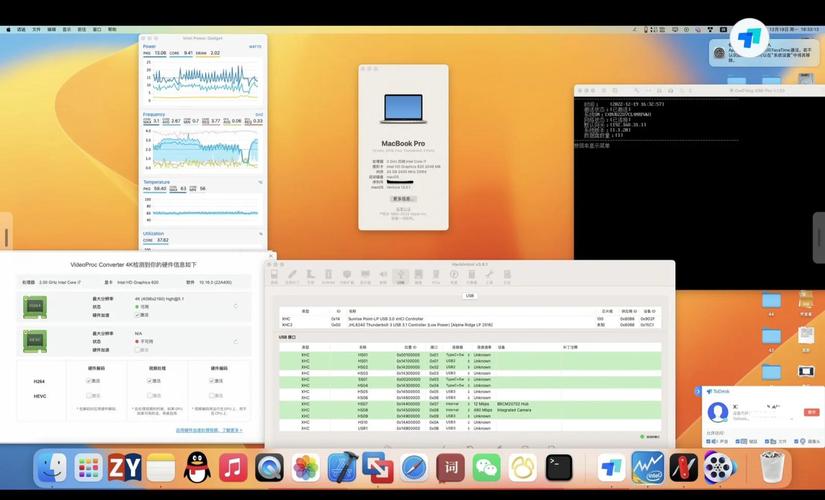The width and height of the screenshot is (825, 500).
Task: Click the blue link at VideoProc bottom
Action: point(209,430)
